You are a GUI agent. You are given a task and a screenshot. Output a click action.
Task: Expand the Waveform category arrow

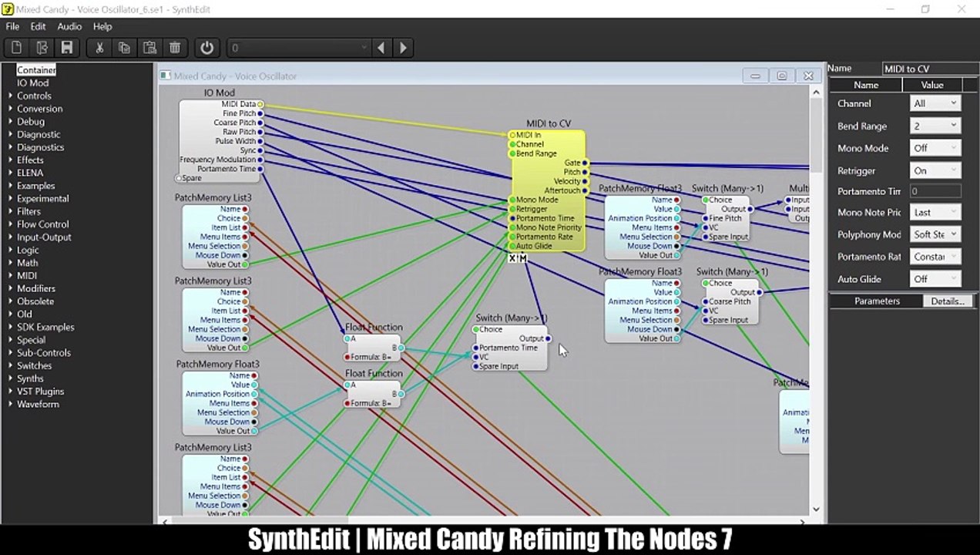(10, 404)
